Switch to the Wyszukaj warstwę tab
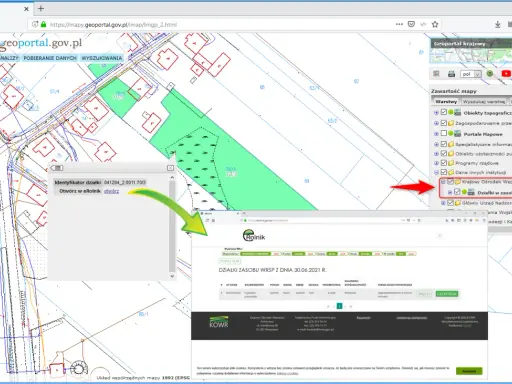Viewport: 512px width, 384px height. 484,101
